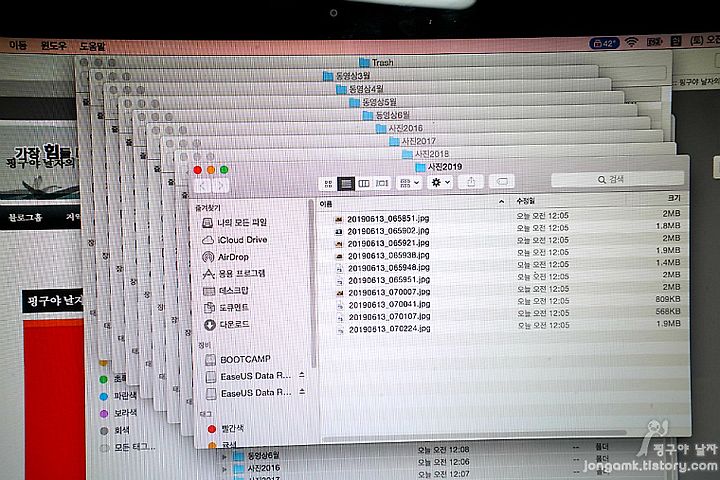Click the 검색 search field in 사진2019
Image resolution: width=720 pixels, height=480 pixels.
(x=617, y=180)
